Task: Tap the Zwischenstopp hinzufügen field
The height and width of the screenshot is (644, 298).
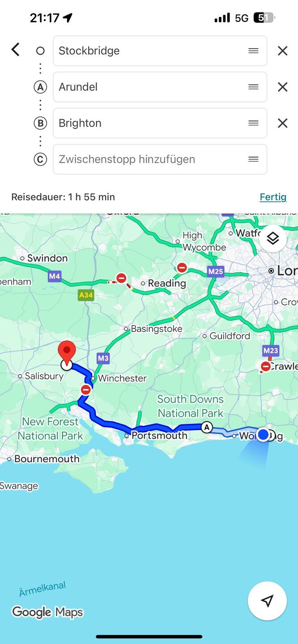Action: (x=160, y=159)
